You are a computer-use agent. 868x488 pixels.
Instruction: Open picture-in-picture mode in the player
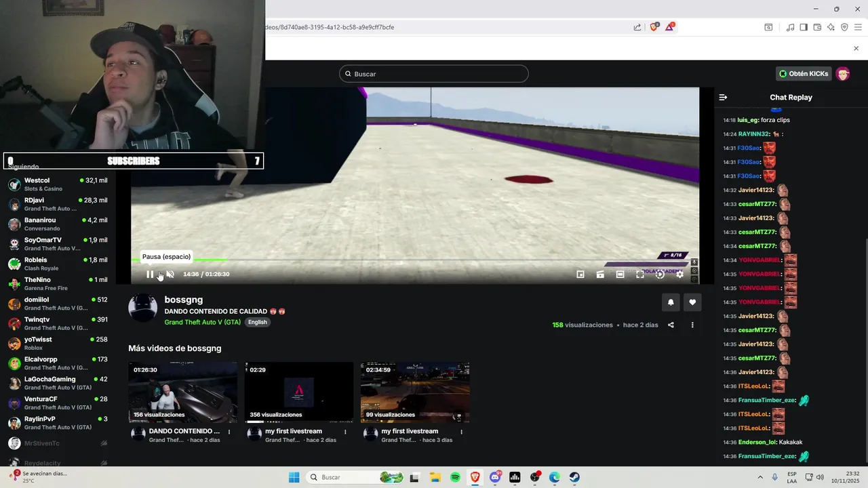click(x=580, y=274)
